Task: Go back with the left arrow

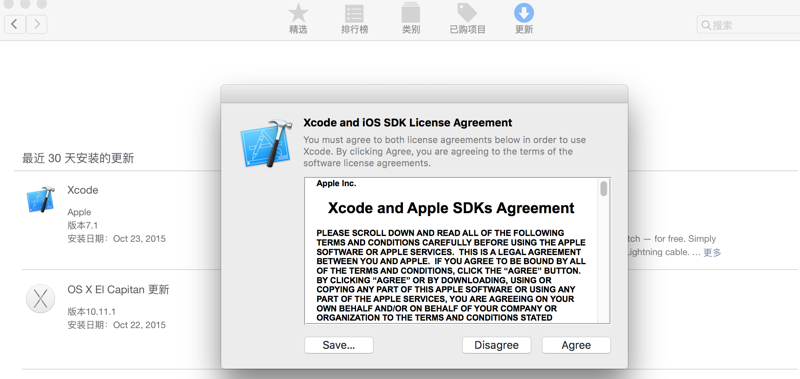Action: point(15,24)
